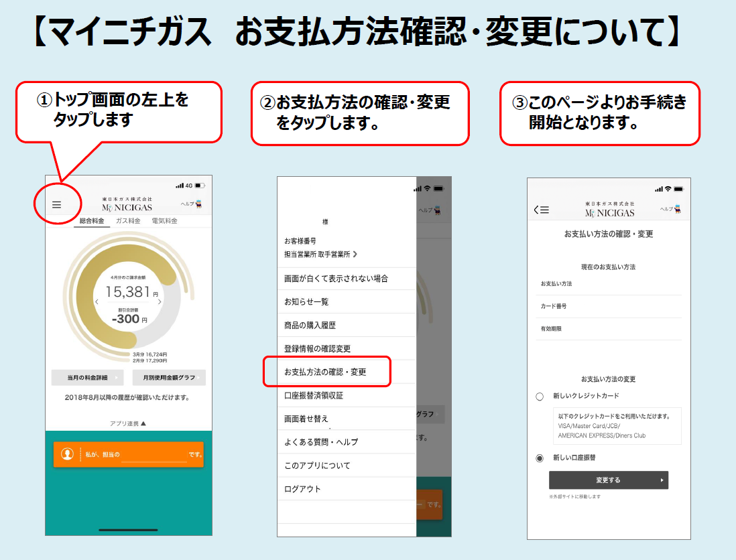736x560 pixels.
Task: Open 登録情報の確認変更 menu item
Action: coord(347,348)
